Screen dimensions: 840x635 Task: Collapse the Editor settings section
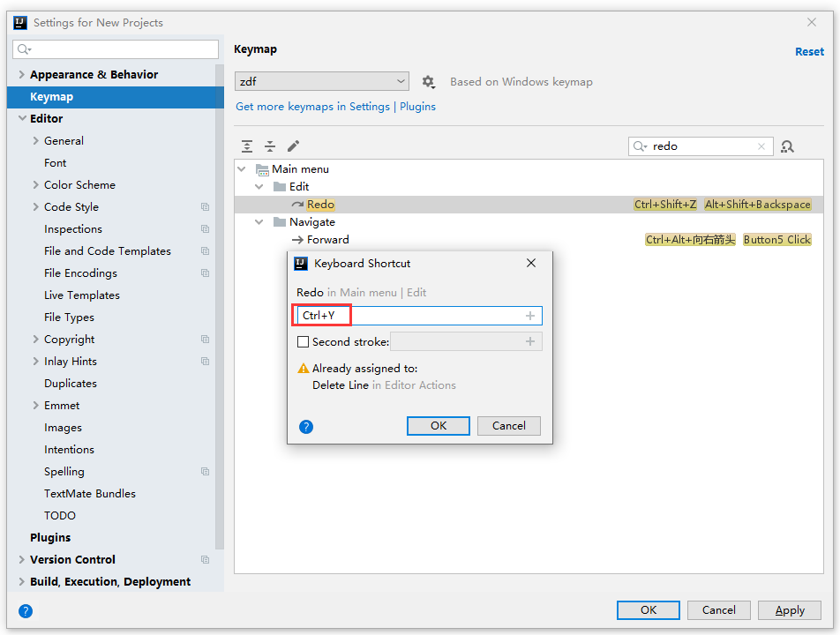coord(22,119)
